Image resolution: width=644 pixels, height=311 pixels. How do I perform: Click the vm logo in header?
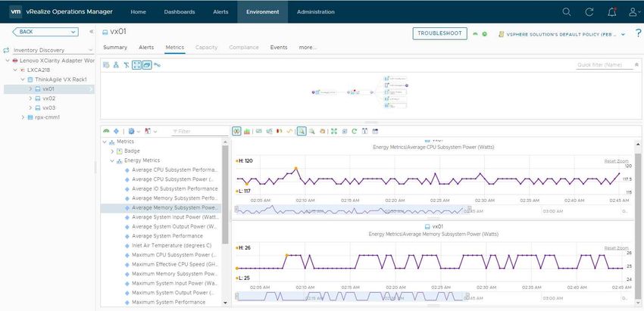pos(15,11)
